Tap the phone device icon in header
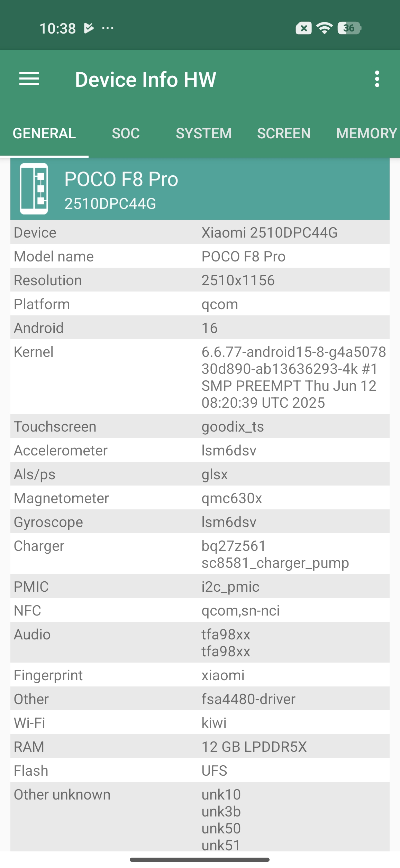 [x=34, y=189]
